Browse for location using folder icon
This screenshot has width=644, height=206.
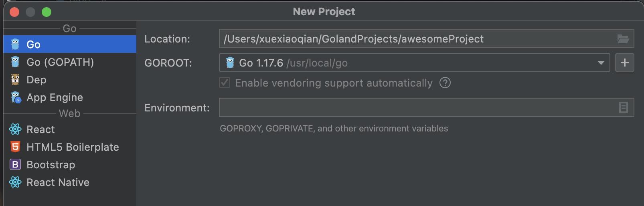click(623, 39)
